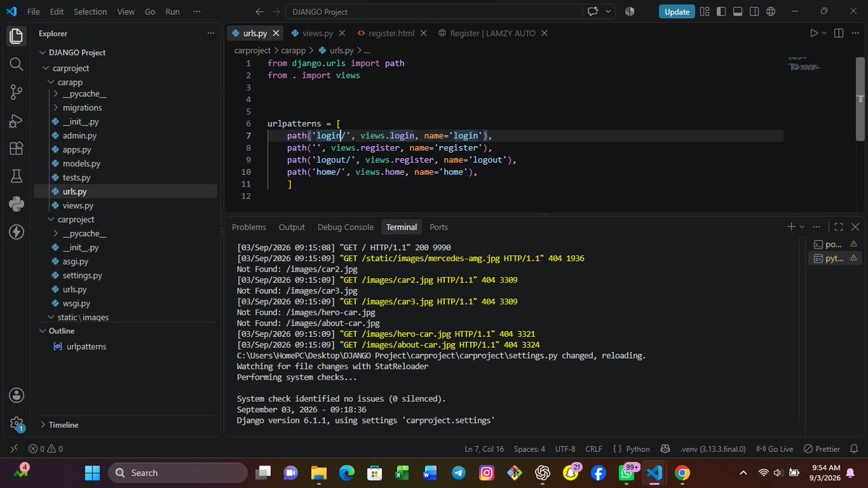Select urlpatterns in the Outline
The width and height of the screenshot is (868, 488).
[86, 346]
